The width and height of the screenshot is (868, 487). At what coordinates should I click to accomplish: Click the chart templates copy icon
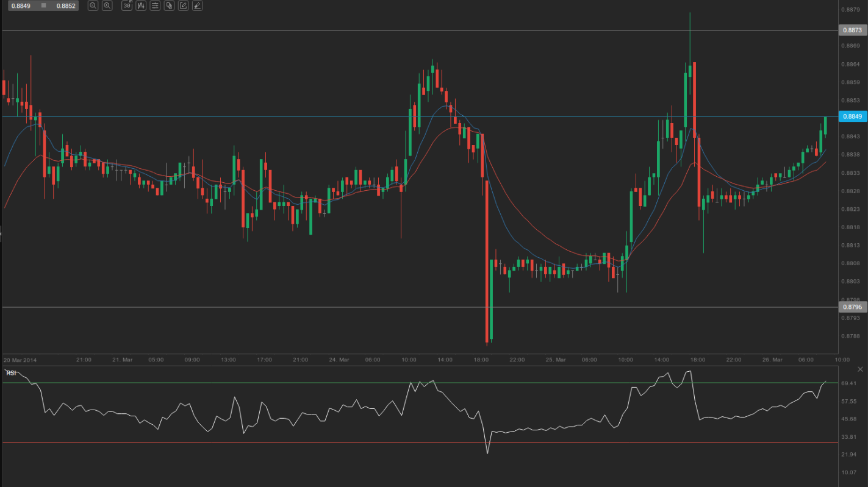point(169,5)
